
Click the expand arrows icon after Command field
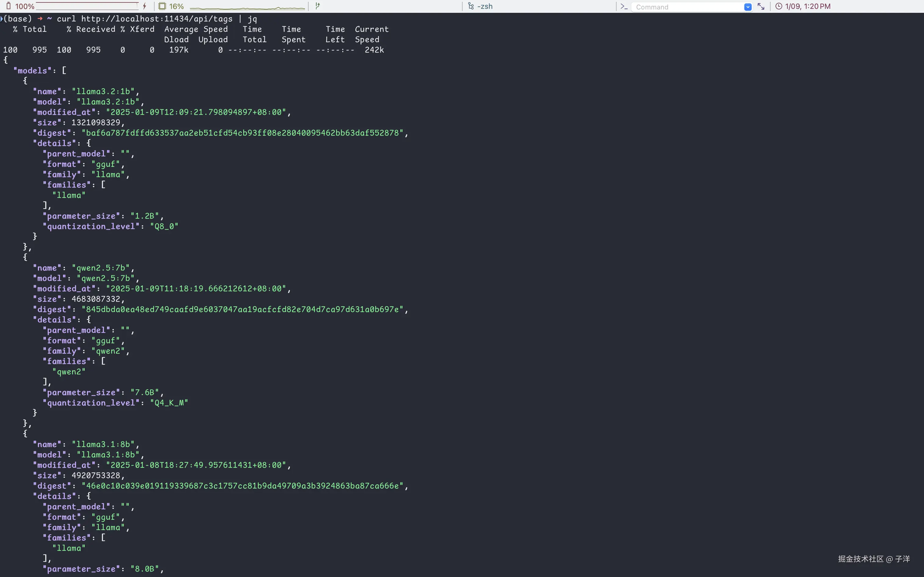click(x=761, y=6)
